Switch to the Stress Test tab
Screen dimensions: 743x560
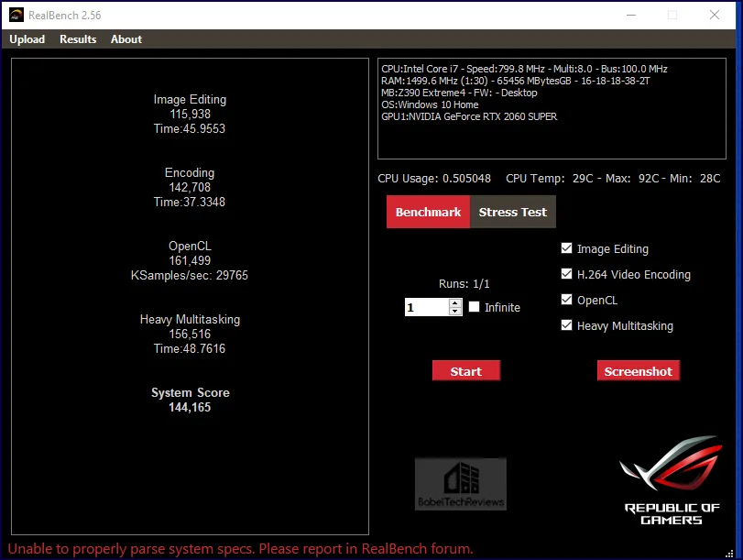point(513,212)
